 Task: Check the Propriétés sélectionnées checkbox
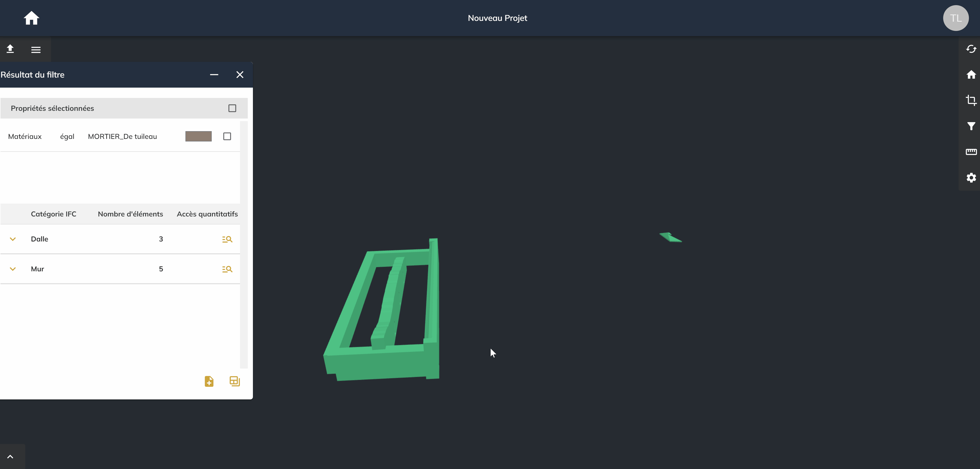pyautogui.click(x=232, y=108)
